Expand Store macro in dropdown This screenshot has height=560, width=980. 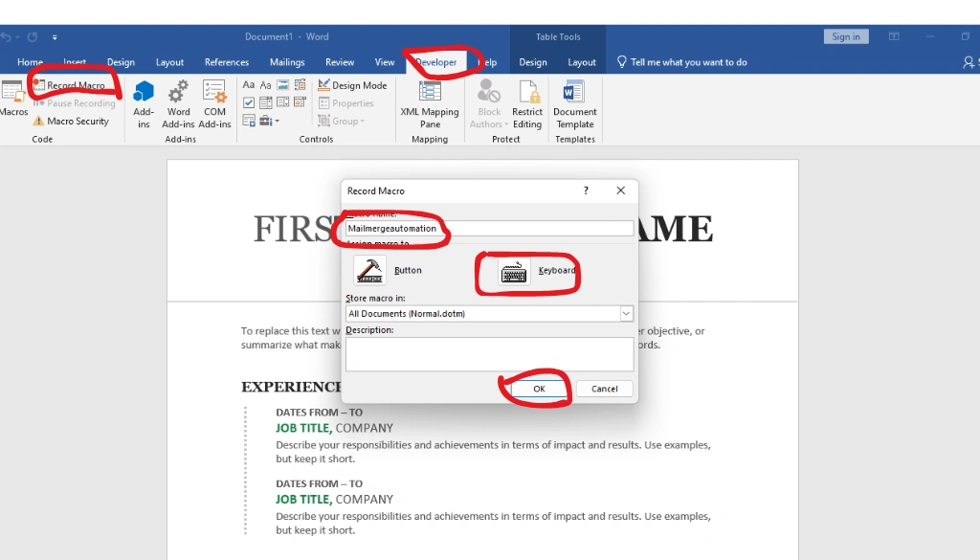[x=626, y=314]
